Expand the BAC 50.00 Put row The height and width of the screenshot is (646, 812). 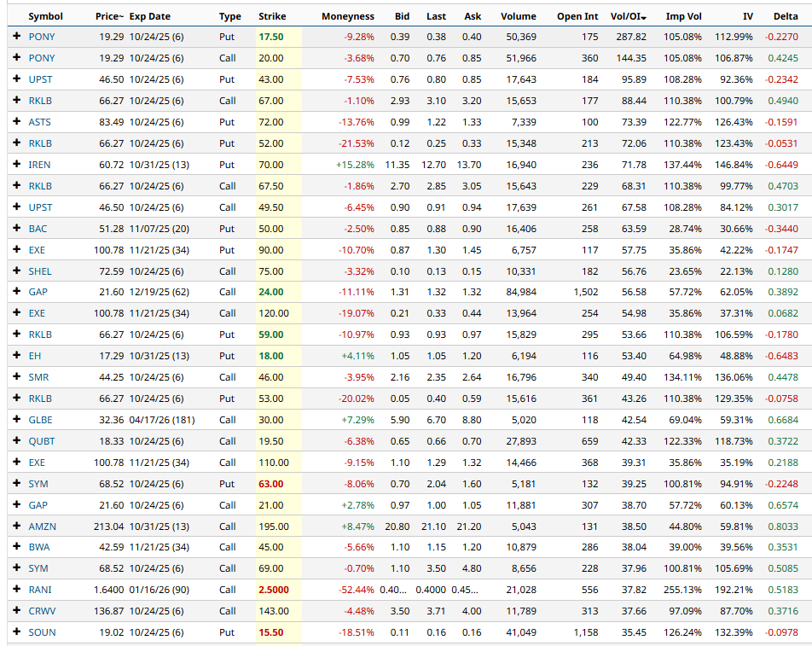[16, 228]
